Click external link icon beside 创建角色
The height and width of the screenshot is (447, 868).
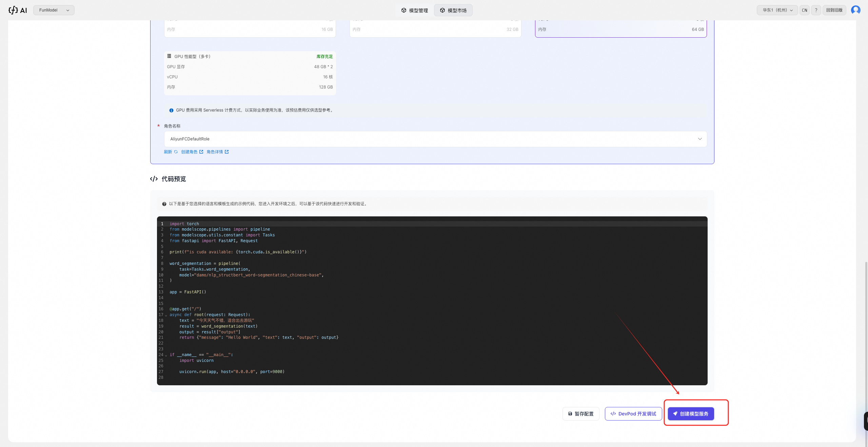pyautogui.click(x=201, y=152)
